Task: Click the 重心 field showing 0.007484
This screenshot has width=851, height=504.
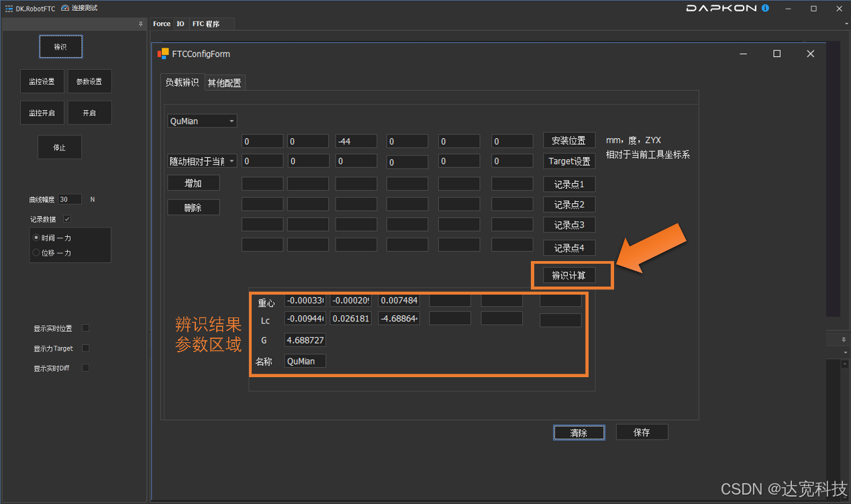Action: [399, 300]
